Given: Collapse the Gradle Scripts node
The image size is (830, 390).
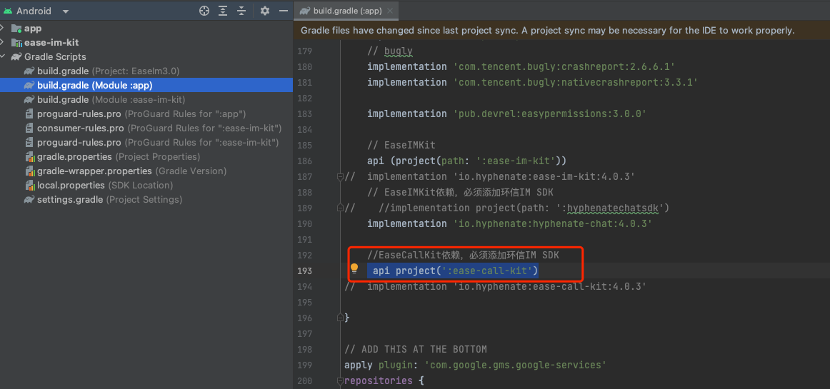Looking at the screenshot, I should tap(3, 57).
